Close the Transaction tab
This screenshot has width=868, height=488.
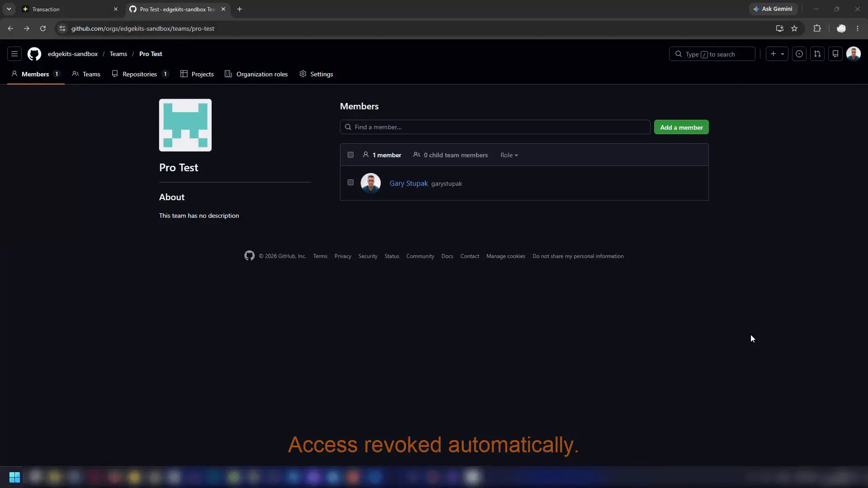116,9
